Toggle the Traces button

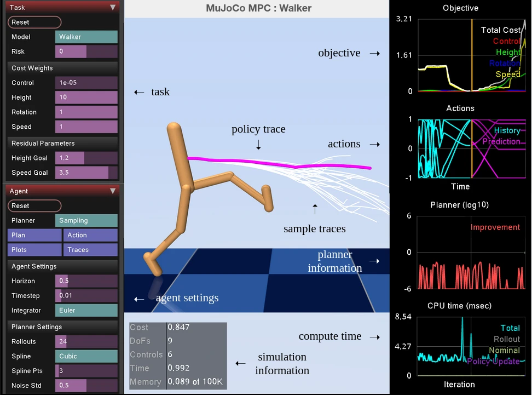(x=91, y=250)
